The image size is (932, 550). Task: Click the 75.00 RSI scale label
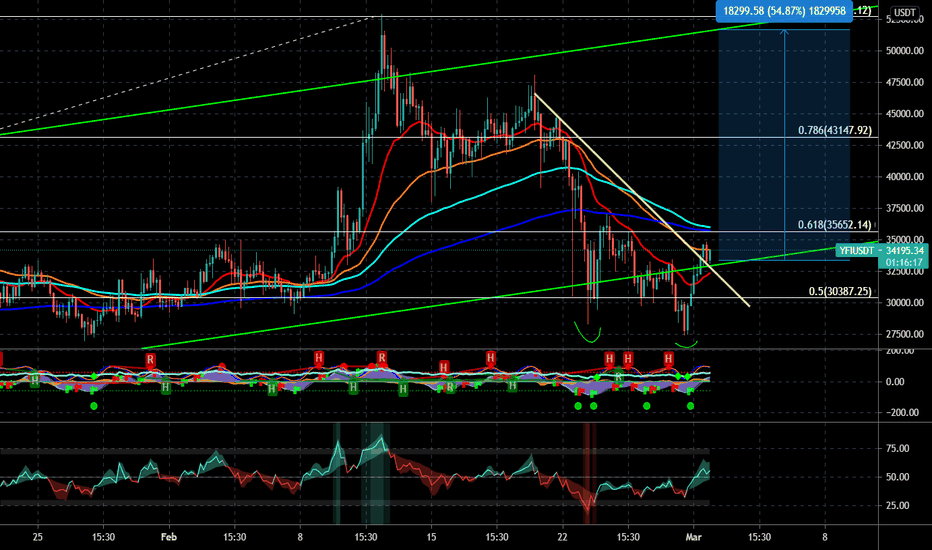pos(898,448)
